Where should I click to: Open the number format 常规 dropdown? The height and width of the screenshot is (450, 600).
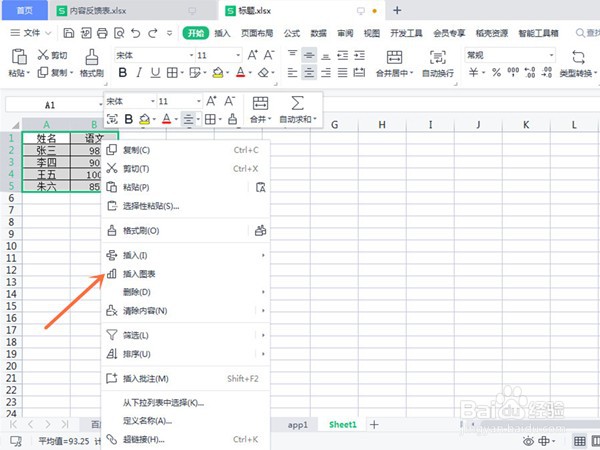pos(551,55)
